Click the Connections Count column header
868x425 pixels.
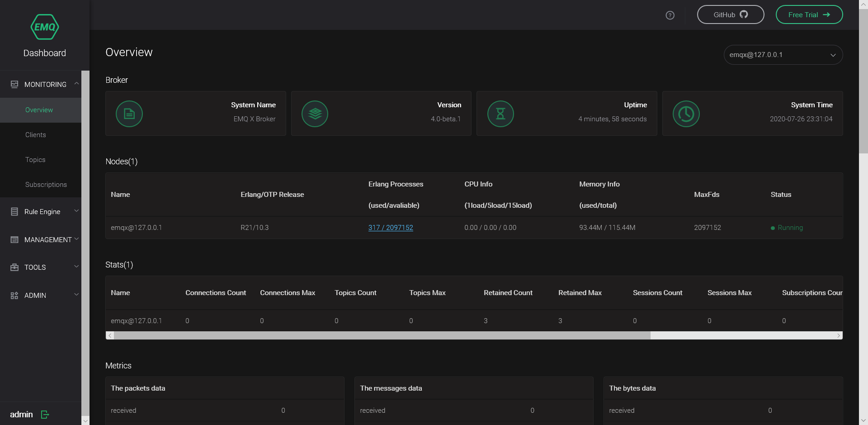pos(216,293)
